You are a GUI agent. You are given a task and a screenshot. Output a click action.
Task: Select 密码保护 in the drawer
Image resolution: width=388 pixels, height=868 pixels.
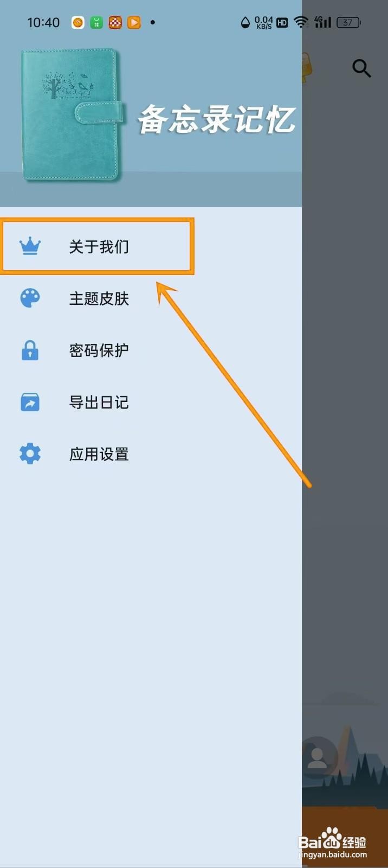(x=151, y=350)
